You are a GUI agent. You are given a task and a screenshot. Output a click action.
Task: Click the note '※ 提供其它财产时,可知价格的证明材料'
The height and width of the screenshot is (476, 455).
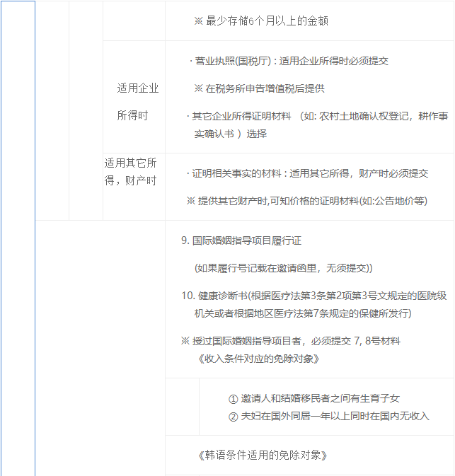coord(307,201)
